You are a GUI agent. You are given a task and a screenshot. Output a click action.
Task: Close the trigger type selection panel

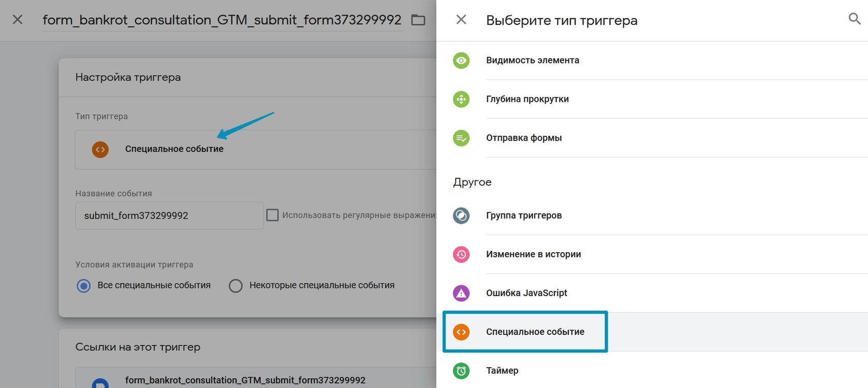pos(461,20)
